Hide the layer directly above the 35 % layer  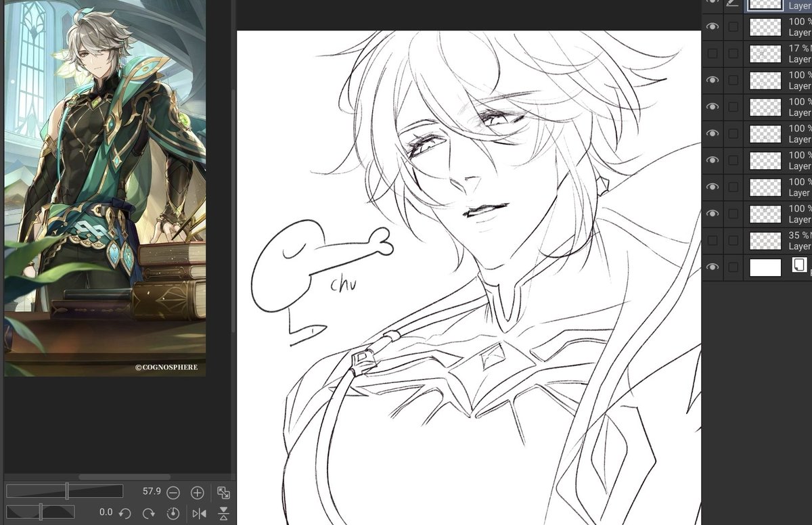coord(712,214)
